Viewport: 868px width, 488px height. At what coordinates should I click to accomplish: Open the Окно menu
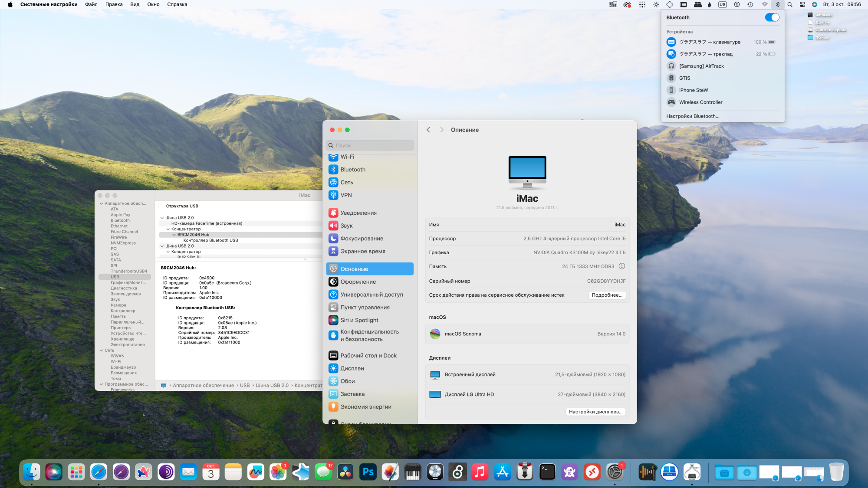pyautogui.click(x=153, y=4)
